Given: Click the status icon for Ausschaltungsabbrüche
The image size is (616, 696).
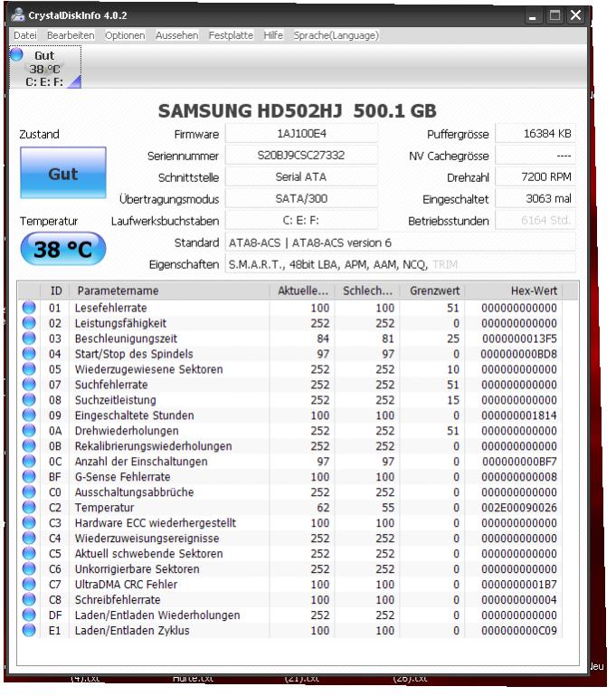Looking at the screenshot, I should pyautogui.click(x=29, y=491).
